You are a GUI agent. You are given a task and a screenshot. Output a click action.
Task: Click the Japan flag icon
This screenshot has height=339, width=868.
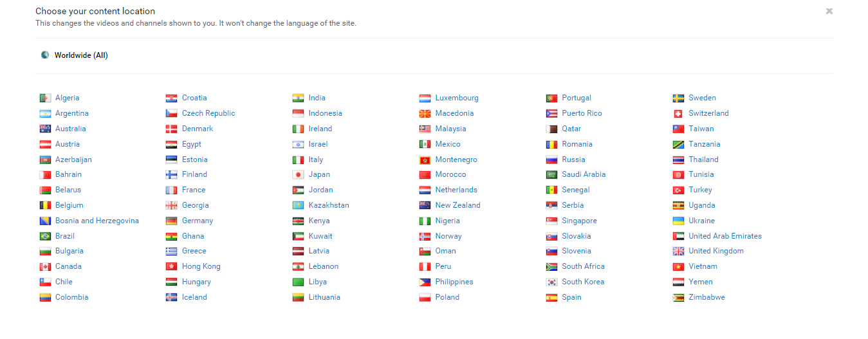click(298, 175)
